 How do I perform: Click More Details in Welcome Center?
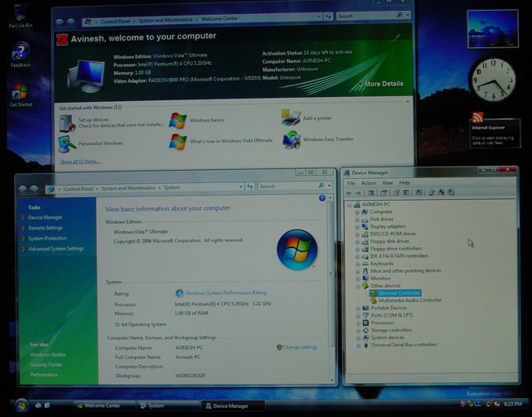(384, 84)
